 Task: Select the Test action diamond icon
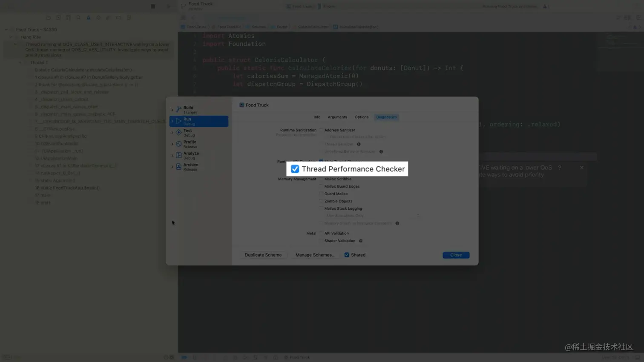click(x=179, y=133)
